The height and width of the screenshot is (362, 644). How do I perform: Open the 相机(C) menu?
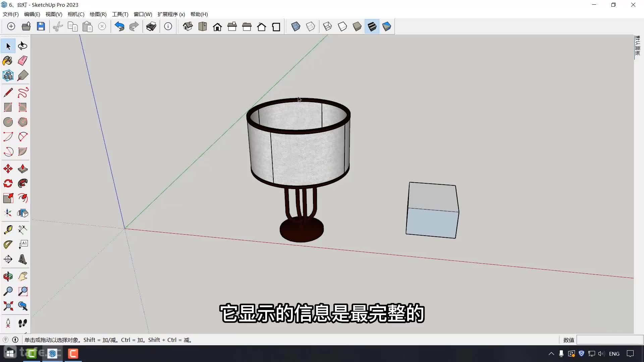click(x=76, y=14)
